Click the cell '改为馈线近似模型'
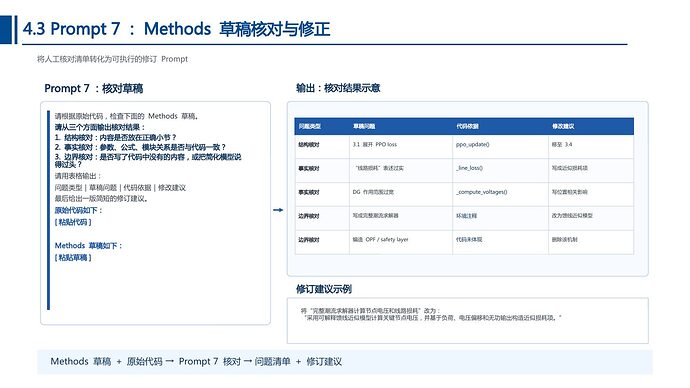Viewport: 690px width, 388px height. [572, 216]
